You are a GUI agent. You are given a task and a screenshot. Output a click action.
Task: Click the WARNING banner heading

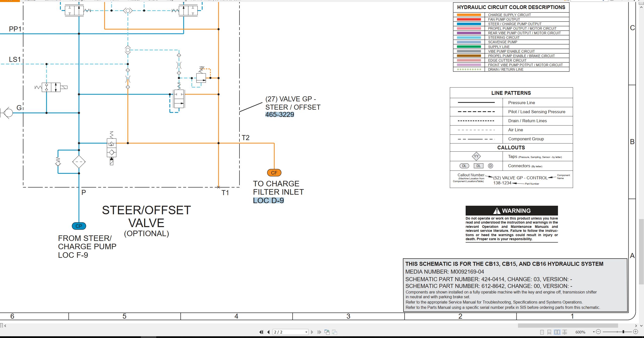pyautogui.click(x=512, y=211)
